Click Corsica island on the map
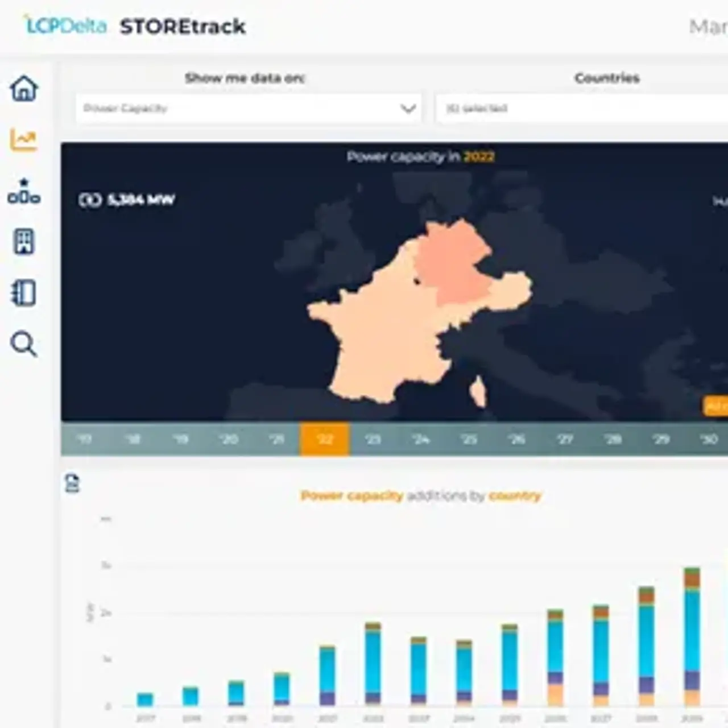The image size is (728, 728). 479,391
